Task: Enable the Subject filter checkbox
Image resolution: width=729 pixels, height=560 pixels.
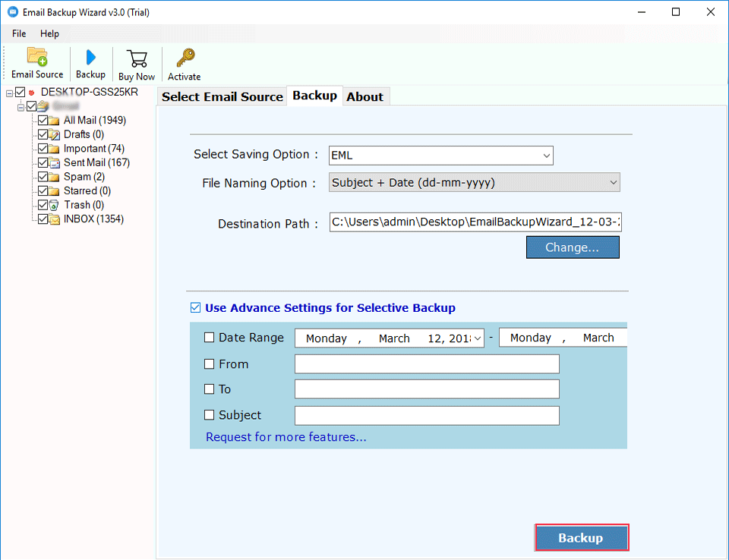Action: [210, 414]
